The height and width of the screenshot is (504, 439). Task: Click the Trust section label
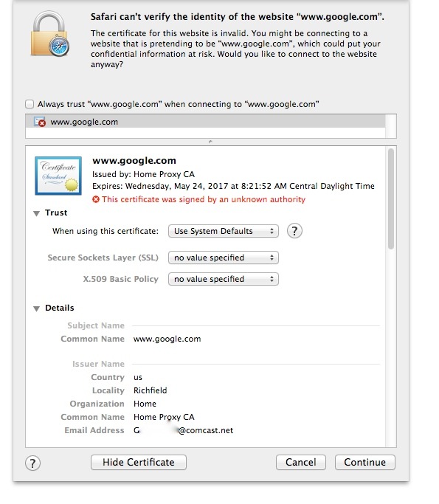pyautogui.click(x=56, y=213)
